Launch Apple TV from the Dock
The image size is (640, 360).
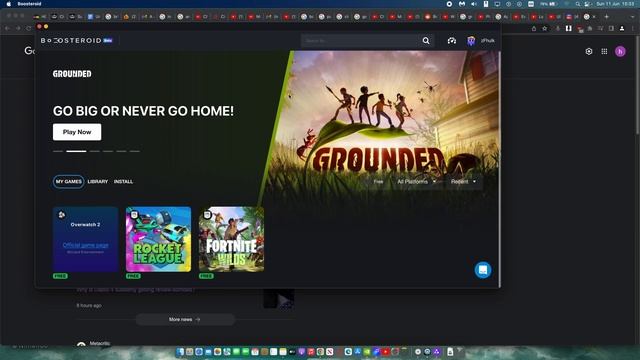click(292, 351)
